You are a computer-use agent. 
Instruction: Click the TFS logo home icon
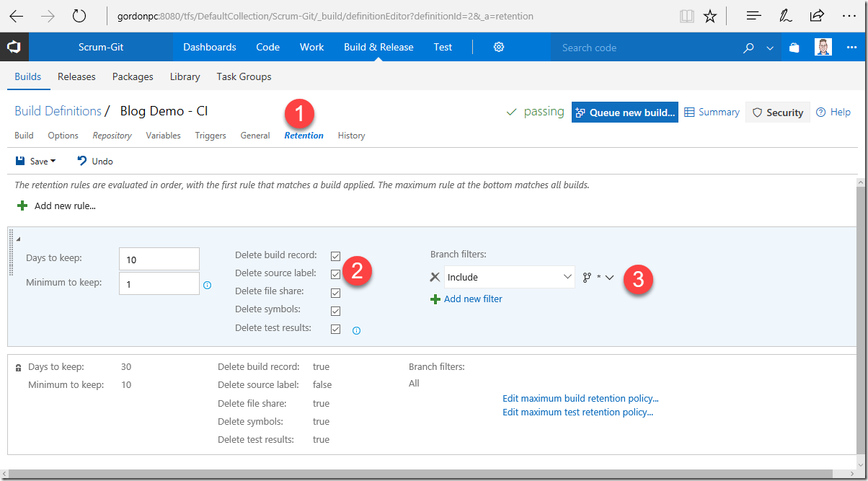tap(14, 47)
